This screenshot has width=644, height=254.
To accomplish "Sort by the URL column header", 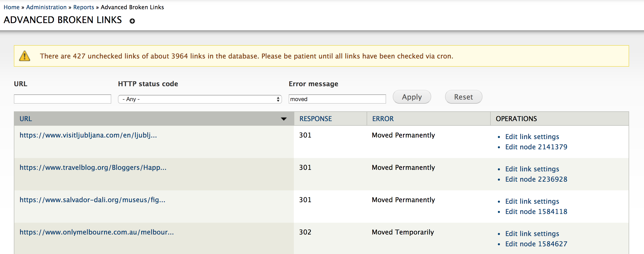I will click(26, 119).
